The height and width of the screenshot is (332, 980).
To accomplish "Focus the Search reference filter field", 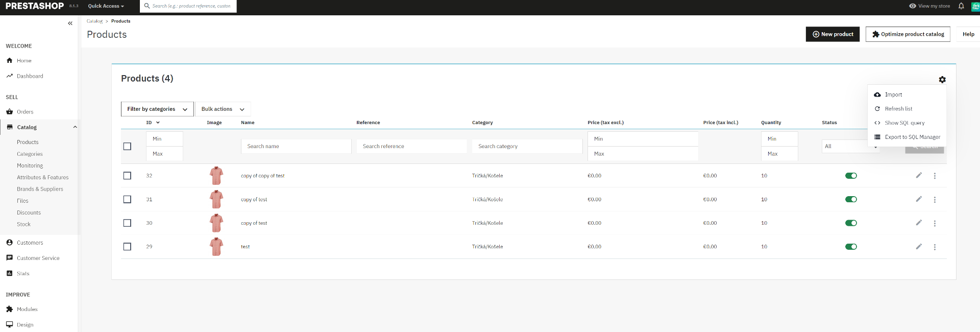I will click(x=411, y=146).
